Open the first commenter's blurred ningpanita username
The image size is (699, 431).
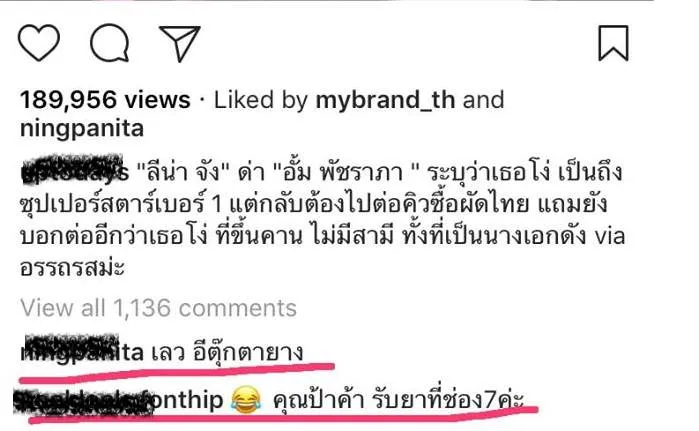82,352
